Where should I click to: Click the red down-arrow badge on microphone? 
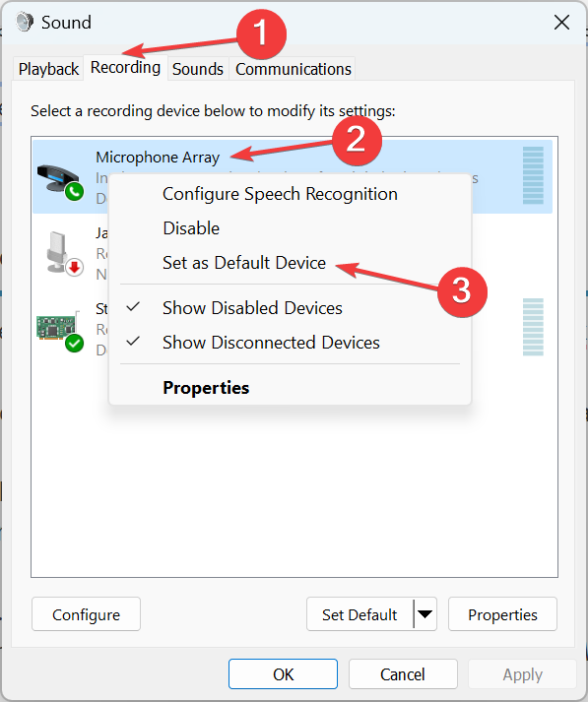[x=74, y=268]
